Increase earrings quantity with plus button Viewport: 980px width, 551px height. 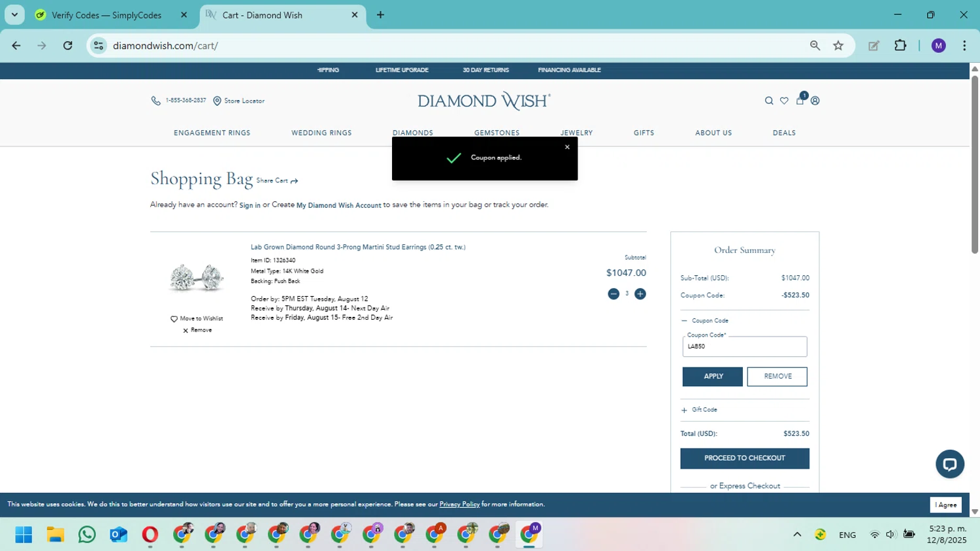(x=640, y=294)
